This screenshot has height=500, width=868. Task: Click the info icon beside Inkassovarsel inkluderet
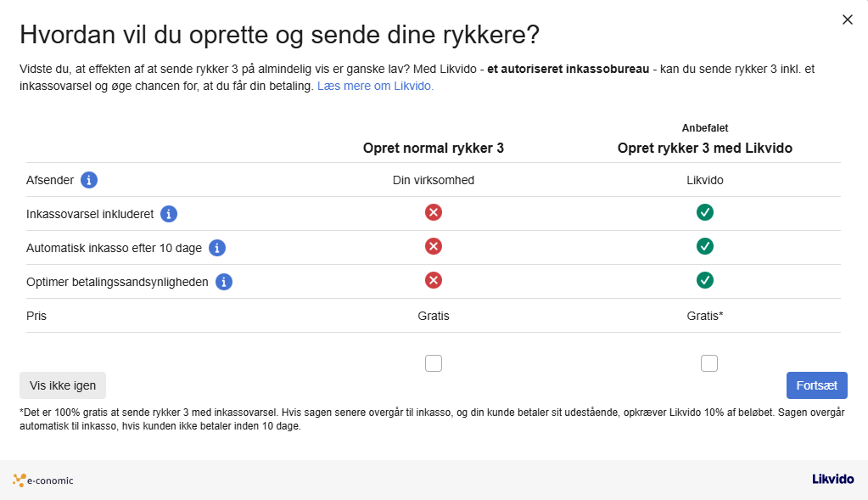coord(168,214)
